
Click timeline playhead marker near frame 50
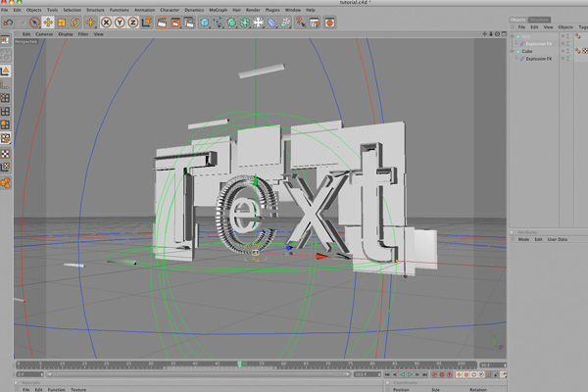[240, 364]
